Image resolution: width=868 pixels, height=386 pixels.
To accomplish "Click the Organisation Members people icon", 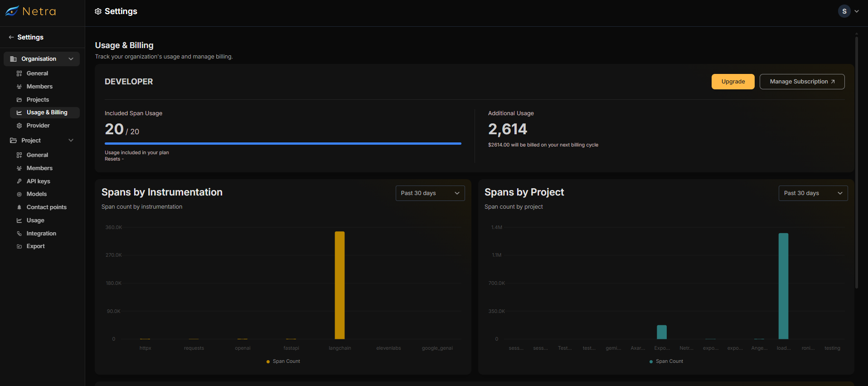I will point(19,87).
